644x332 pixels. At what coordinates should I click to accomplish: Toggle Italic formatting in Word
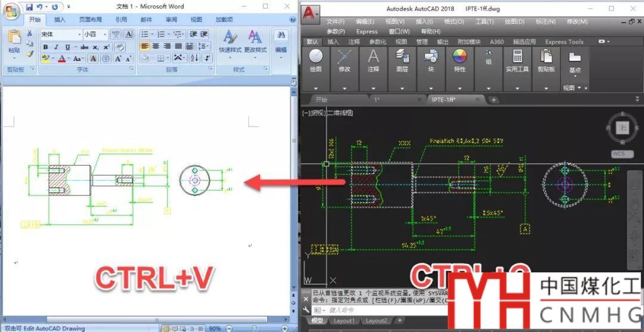click(56, 47)
